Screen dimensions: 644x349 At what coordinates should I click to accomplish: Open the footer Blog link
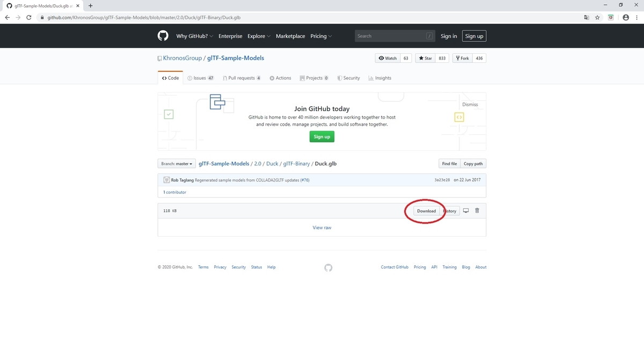tap(466, 267)
